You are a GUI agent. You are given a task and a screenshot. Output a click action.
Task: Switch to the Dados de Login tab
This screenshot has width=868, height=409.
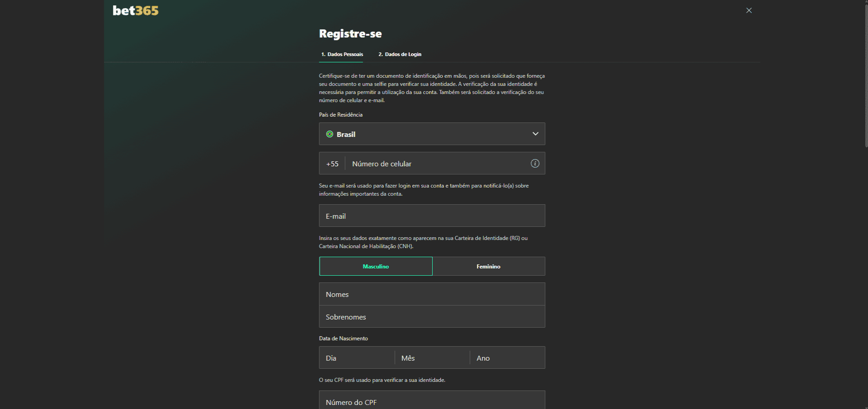(400, 54)
